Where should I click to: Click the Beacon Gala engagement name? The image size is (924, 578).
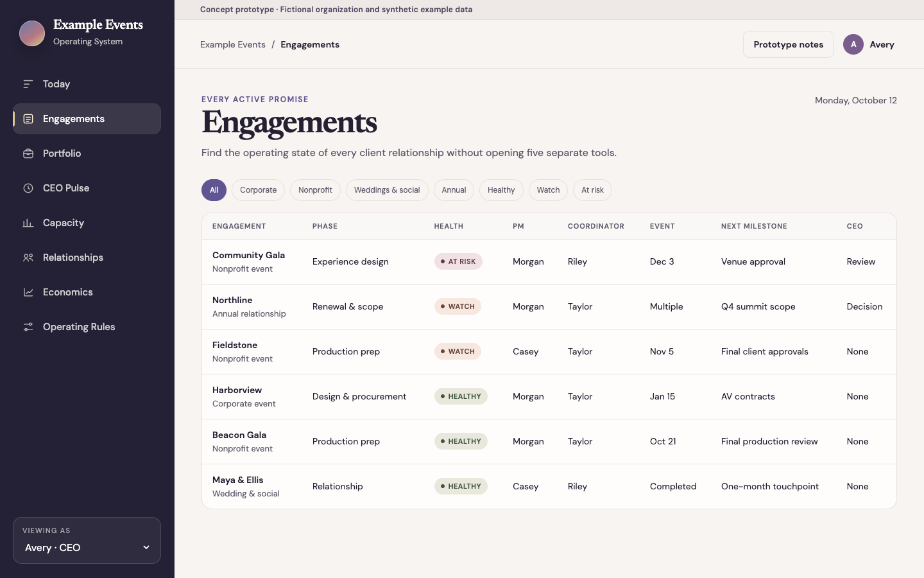(239, 435)
